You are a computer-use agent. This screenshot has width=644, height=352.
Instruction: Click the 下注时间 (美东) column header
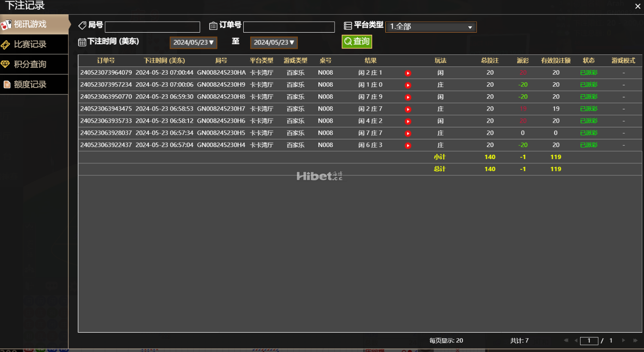coord(164,61)
